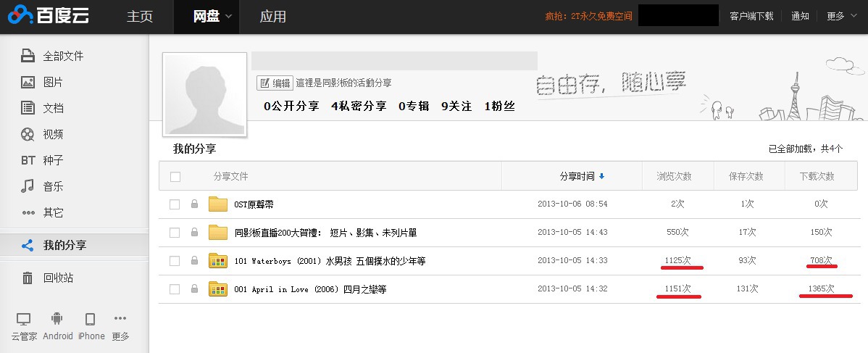
Task: Click the 图片 pictures icon
Action: pos(28,82)
